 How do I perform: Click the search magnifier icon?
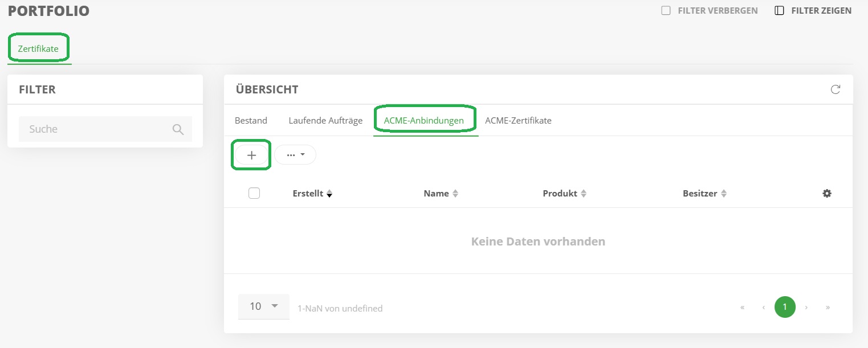(178, 129)
